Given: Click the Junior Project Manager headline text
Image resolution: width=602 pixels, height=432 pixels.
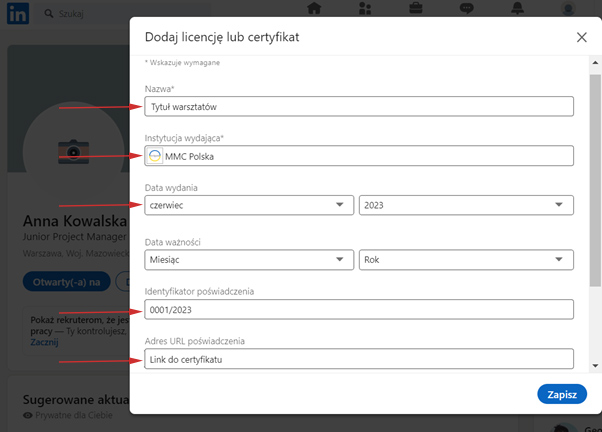Looking at the screenshot, I should [74, 237].
